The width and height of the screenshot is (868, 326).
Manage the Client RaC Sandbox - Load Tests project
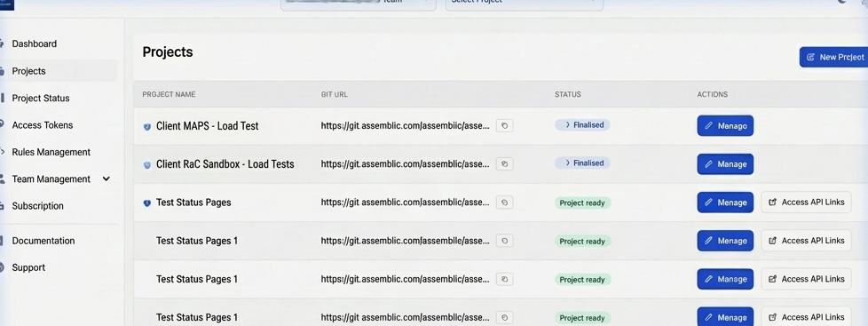(x=725, y=164)
